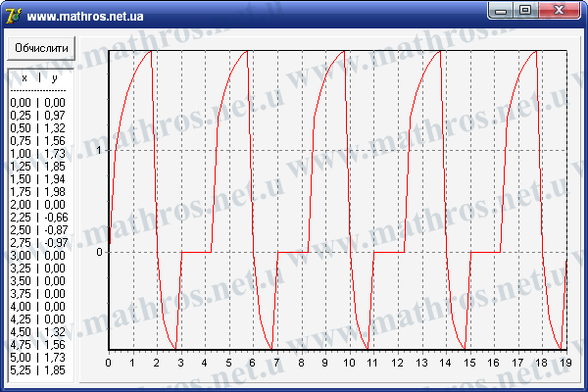Close the www.mathros.net.ua window
Screen dimensions: 588x392
(559, 11)
